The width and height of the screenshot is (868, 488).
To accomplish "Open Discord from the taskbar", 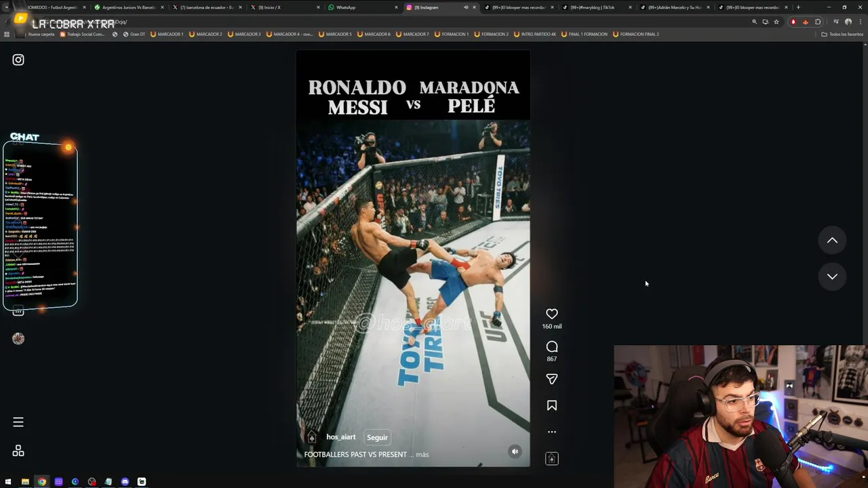I will click(x=125, y=482).
